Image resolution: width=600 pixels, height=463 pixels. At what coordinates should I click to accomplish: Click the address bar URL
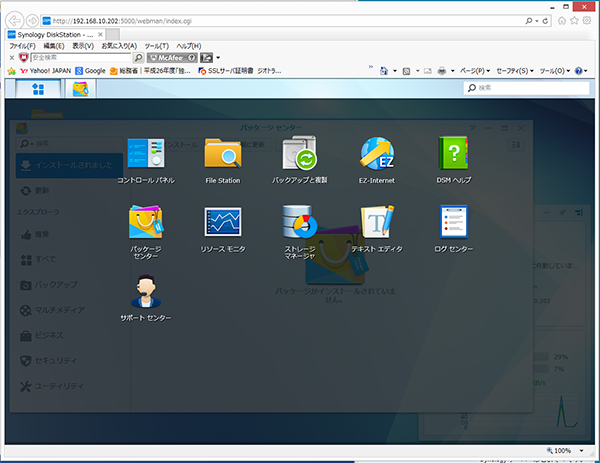click(122, 21)
